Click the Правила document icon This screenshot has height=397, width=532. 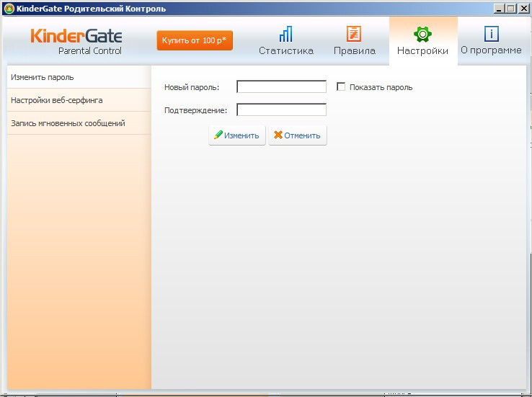coord(354,34)
